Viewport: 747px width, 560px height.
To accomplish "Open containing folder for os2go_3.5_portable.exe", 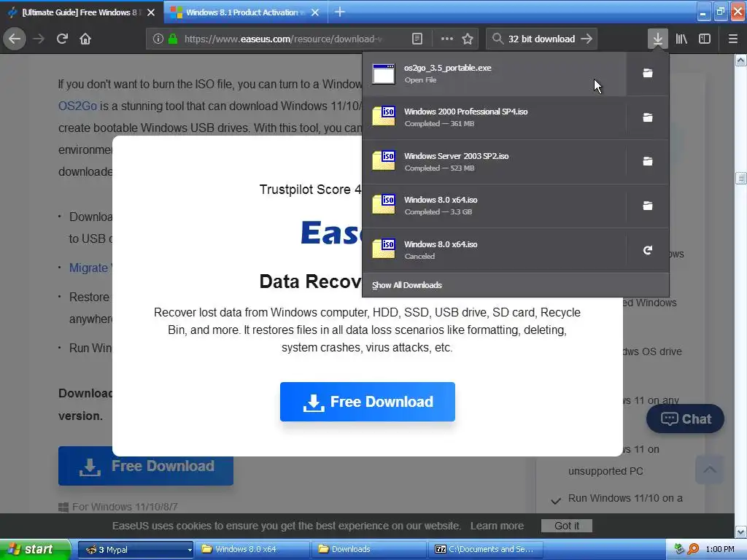I will [x=648, y=73].
